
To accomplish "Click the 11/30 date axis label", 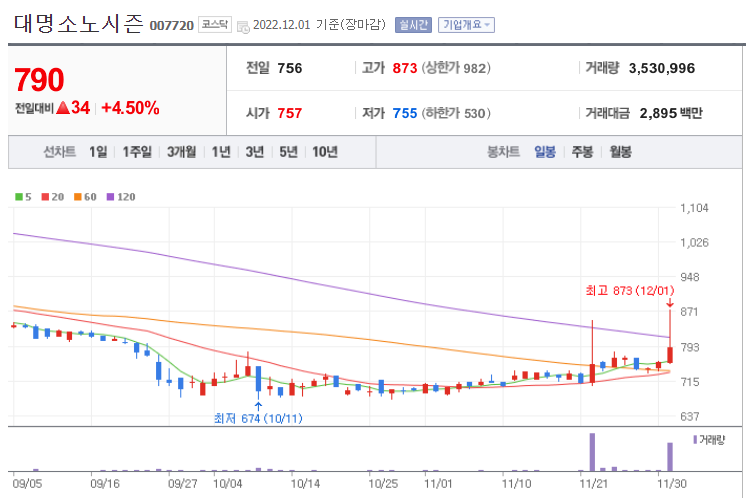I will 672,484.
